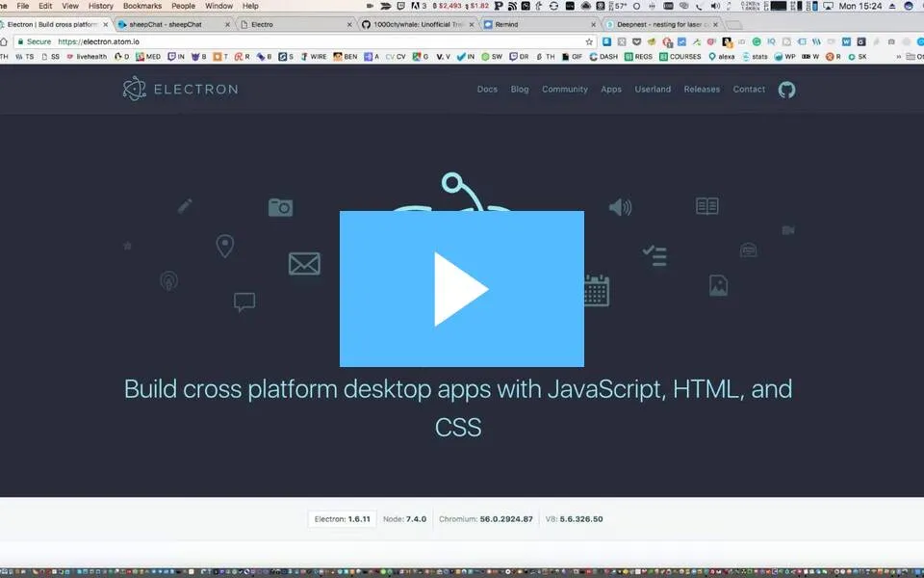
Task: Open the GitHub icon in the Electron navbar
Action: [786, 90]
